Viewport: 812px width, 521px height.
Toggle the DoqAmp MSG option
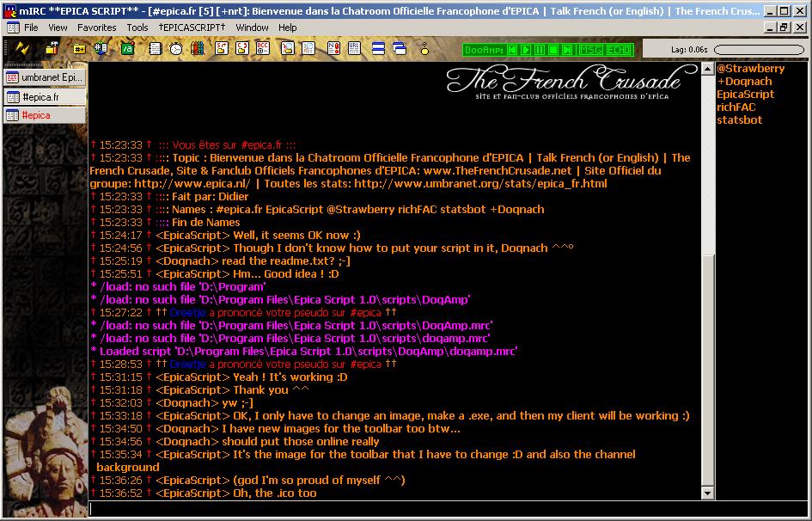(x=590, y=50)
